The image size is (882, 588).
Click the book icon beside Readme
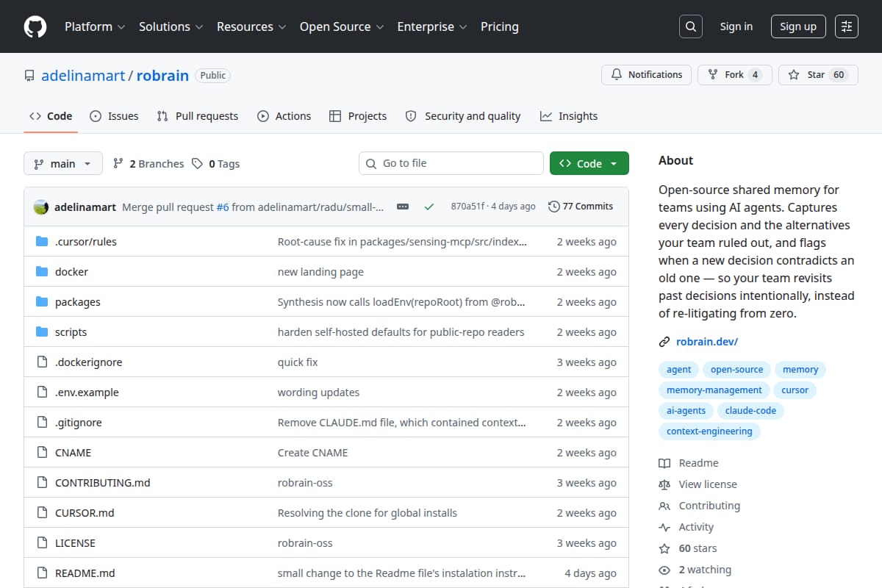[x=664, y=463]
